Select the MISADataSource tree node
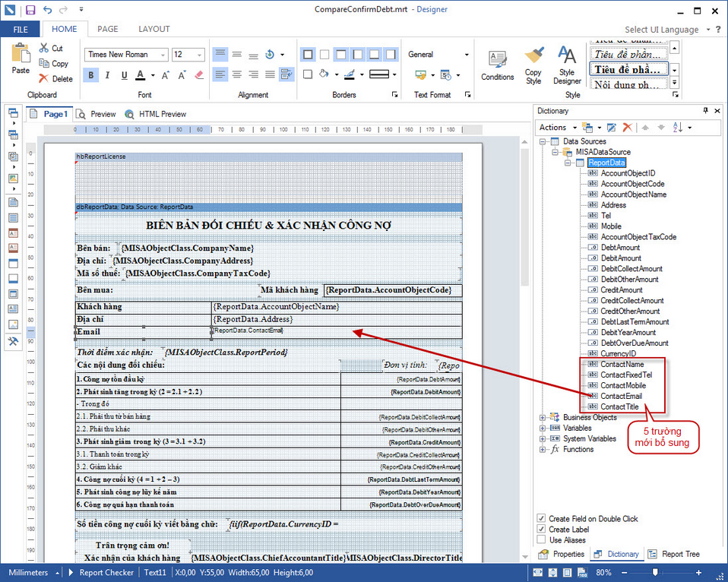 [603, 152]
